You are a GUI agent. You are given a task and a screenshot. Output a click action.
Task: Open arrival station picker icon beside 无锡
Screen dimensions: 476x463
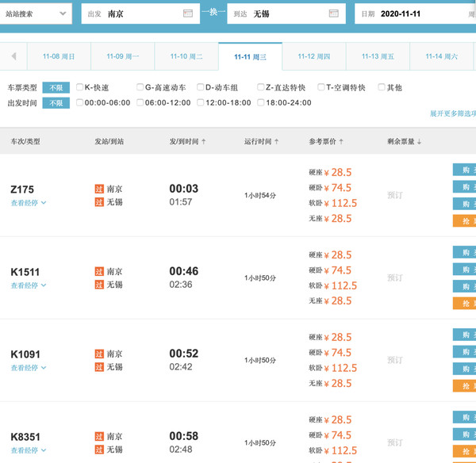click(x=334, y=13)
